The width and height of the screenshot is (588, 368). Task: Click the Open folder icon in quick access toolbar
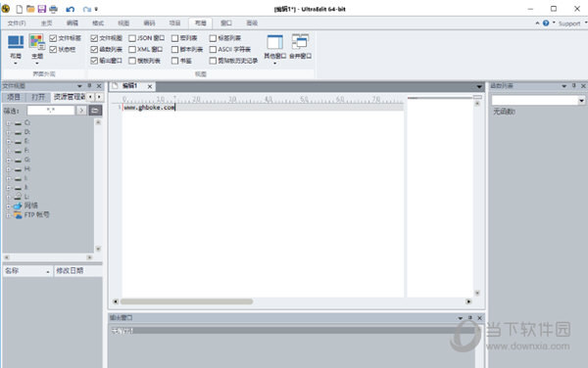[30, 9]
